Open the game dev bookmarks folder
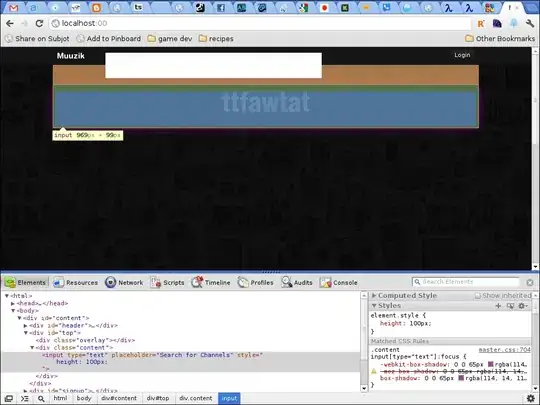This screenshot has height=405, width=540. pos(170,39)
